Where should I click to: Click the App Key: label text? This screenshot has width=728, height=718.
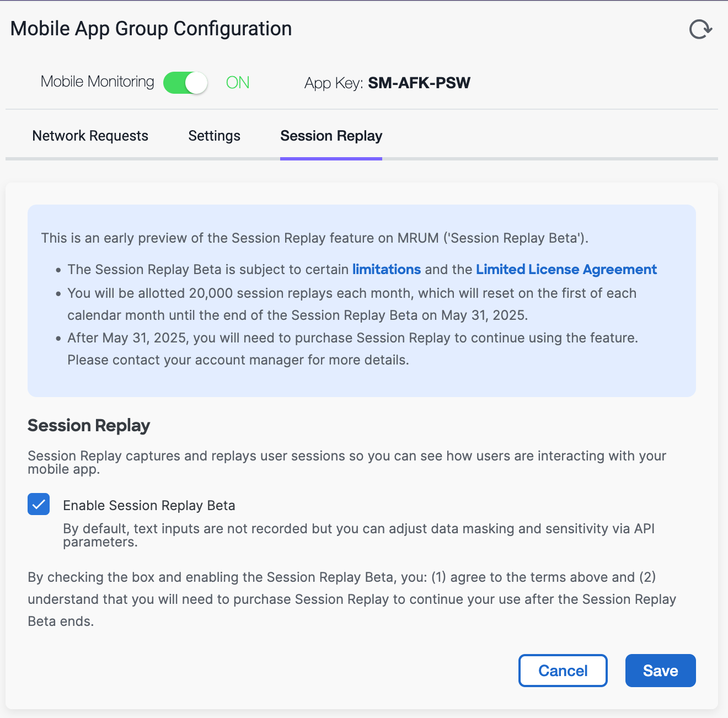click(x=334, y=83)
